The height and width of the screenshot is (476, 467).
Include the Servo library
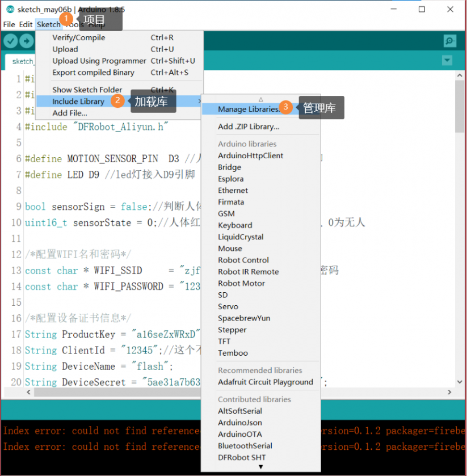261,306
